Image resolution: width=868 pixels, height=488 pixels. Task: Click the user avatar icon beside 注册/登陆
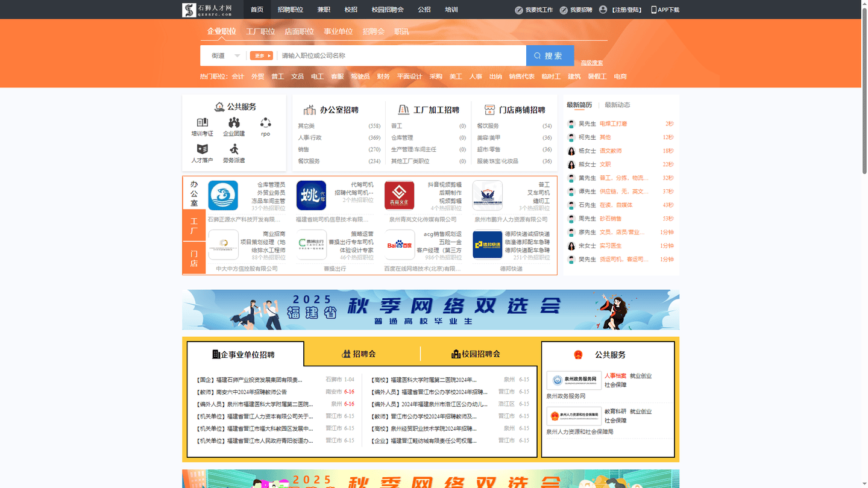point(603,10)
